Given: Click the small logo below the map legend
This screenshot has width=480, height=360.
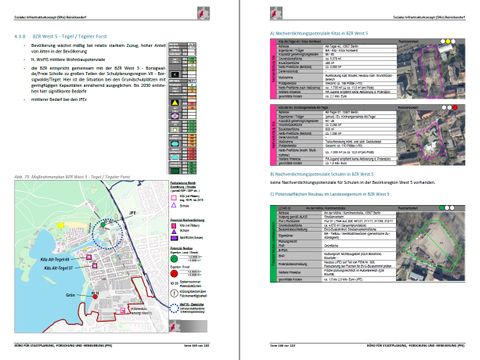Looking at the screenshot, I should tap(173, 326).
